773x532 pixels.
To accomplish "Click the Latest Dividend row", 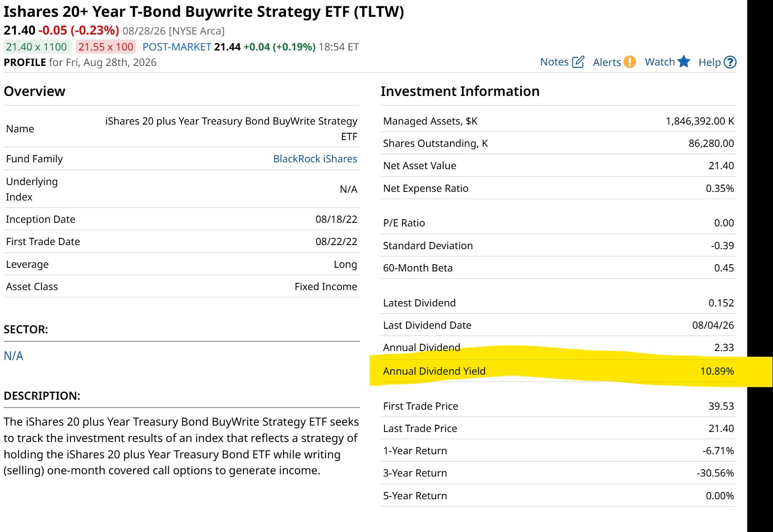I will click(558, 303).
